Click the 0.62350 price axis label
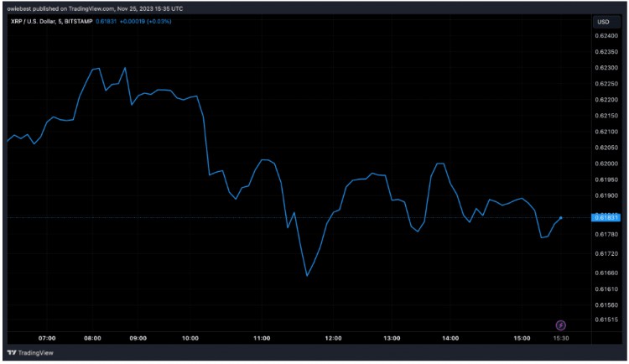 coord(606,52)
